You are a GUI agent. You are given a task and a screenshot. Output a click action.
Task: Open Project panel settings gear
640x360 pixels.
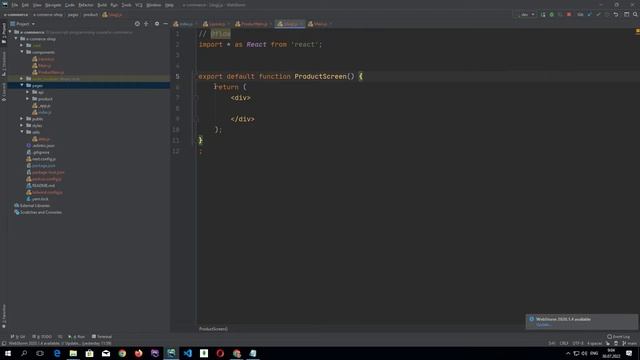157,24
